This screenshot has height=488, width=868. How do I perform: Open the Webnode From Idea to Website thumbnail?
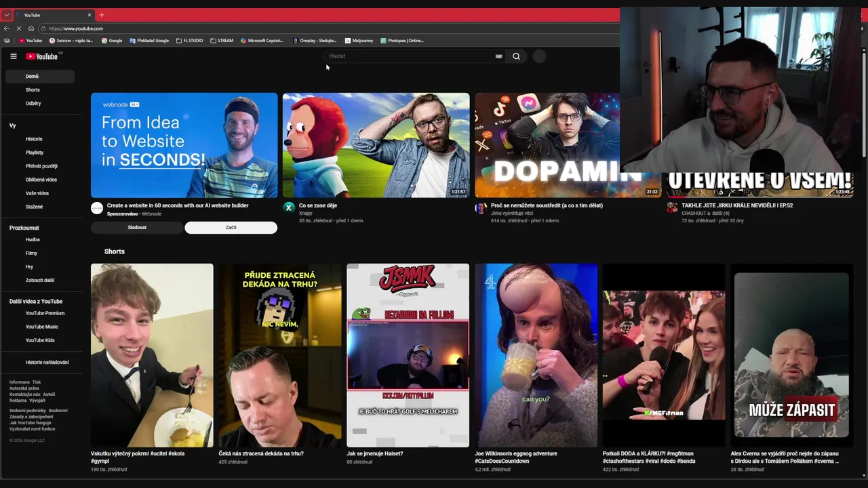coord(184,145)
